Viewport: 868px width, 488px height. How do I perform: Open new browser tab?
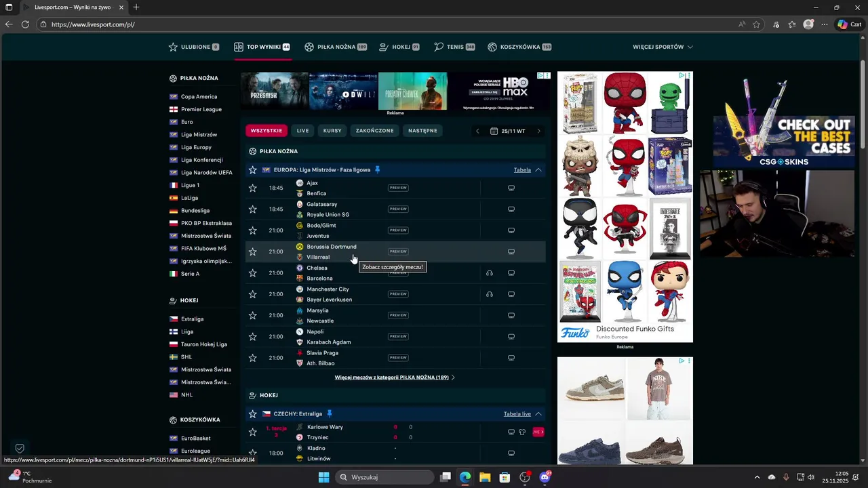click(x=136, y=7)
